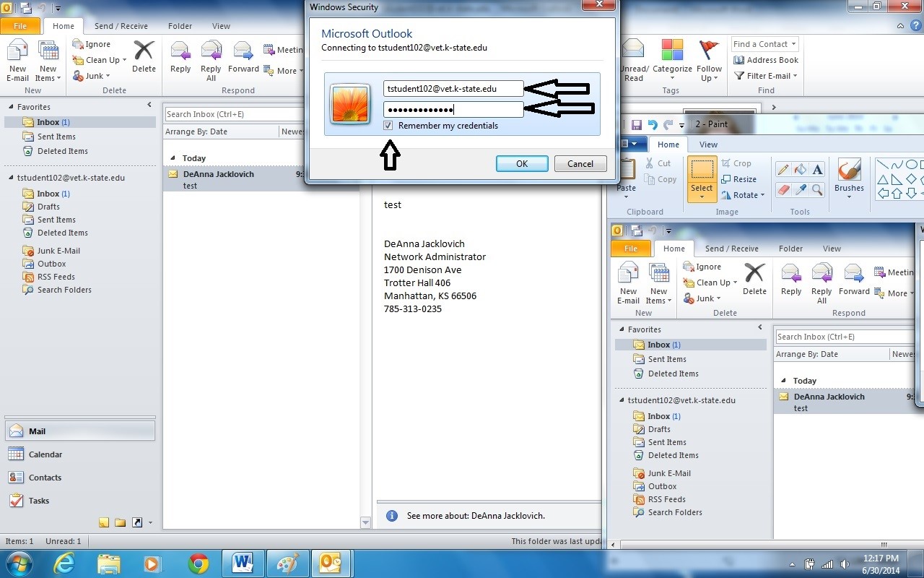924x578 pixels.
Task: Open Internet Explorer from the taskbar
Action: pos(65,563)
